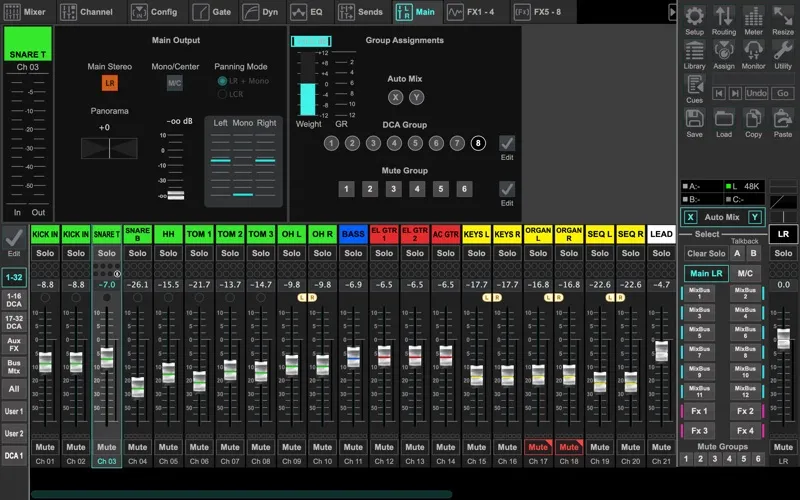Select MixBus 1 button
Screen dimensions: 800x500
699,293
